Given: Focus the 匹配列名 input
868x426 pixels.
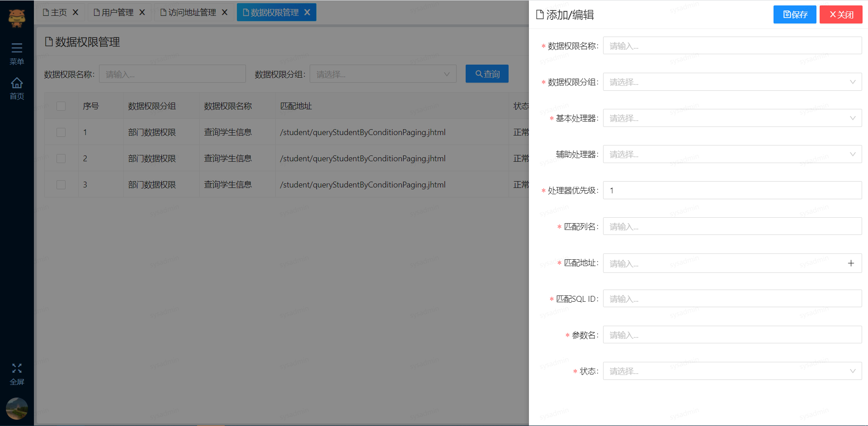Looking at the screenshot, I should tap(732, 226).
